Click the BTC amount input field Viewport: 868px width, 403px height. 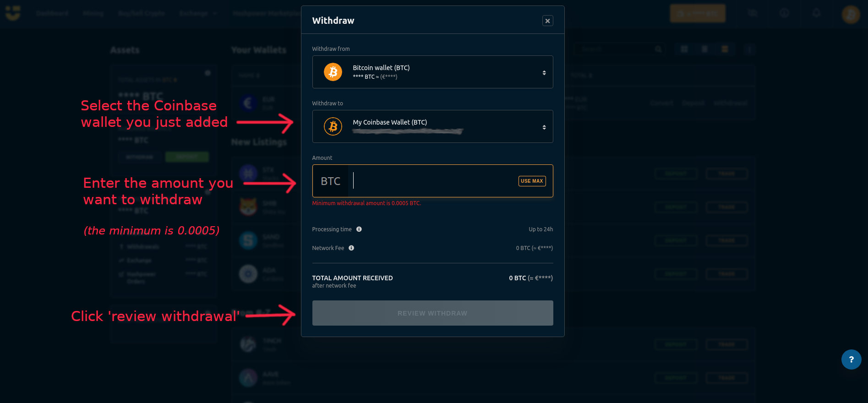point(433,181)
